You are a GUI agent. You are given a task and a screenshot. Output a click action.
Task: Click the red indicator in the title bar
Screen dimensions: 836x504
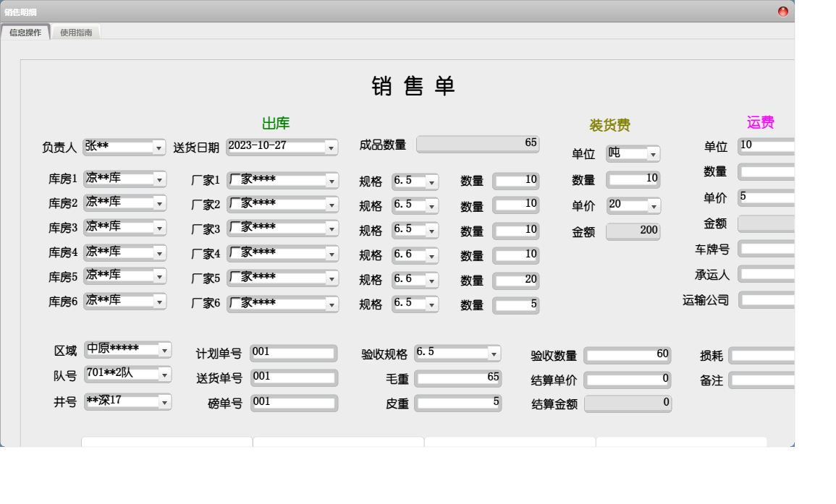(x=783, y=11)
